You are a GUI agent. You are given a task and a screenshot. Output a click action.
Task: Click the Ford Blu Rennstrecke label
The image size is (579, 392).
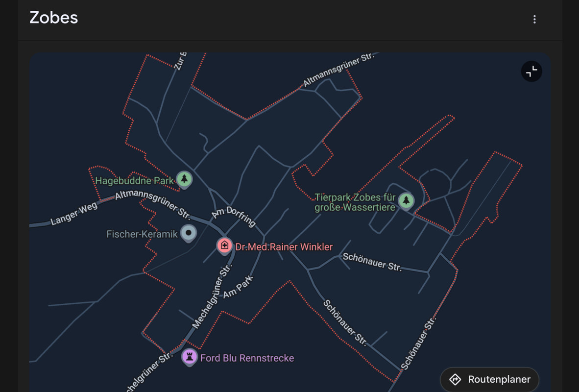(247, 358)
